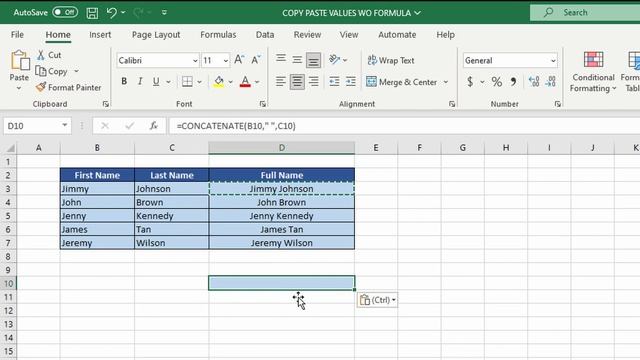Open the File tab
This screenshot has width=640, height=360.
pos(17,35)
